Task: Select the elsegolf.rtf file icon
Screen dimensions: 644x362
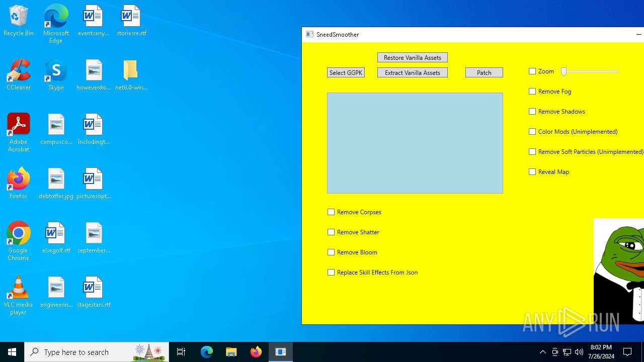Action: 56,238
